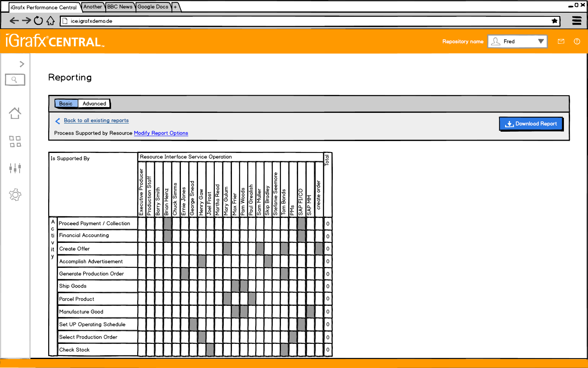Screen dimensions: 588x368
Task: Open Modify Report Options
Action: 161,133
